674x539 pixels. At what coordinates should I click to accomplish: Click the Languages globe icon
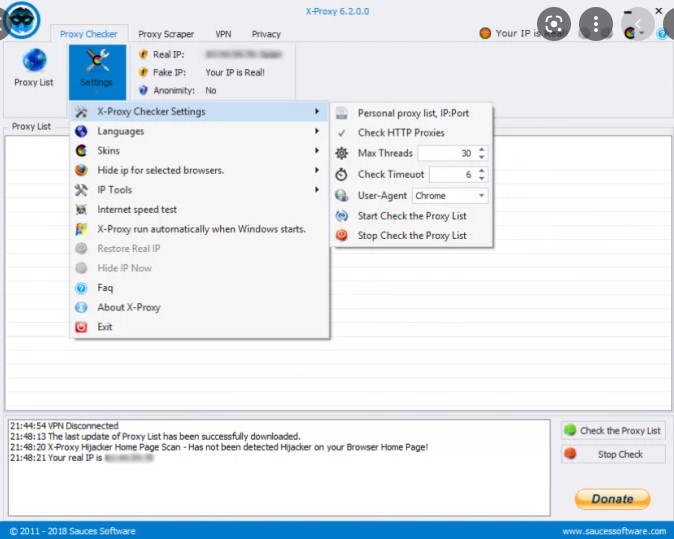[81, 131]
